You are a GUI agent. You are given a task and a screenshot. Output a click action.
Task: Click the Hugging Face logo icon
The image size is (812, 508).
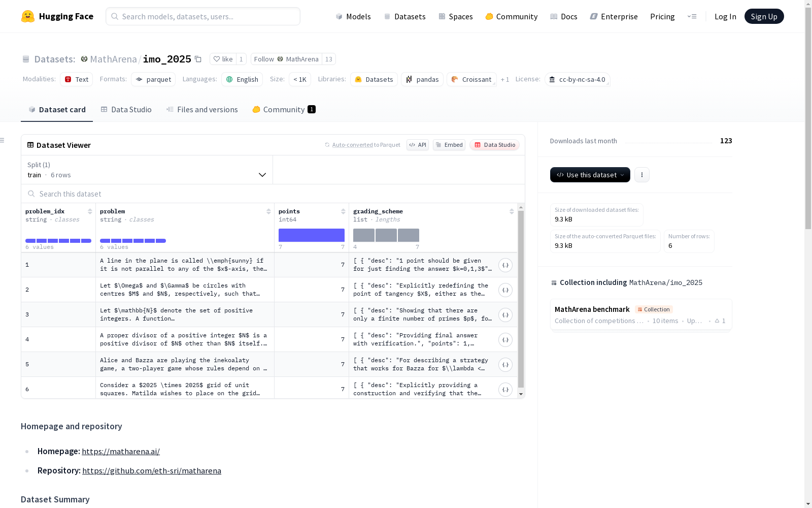click(28, 16)
